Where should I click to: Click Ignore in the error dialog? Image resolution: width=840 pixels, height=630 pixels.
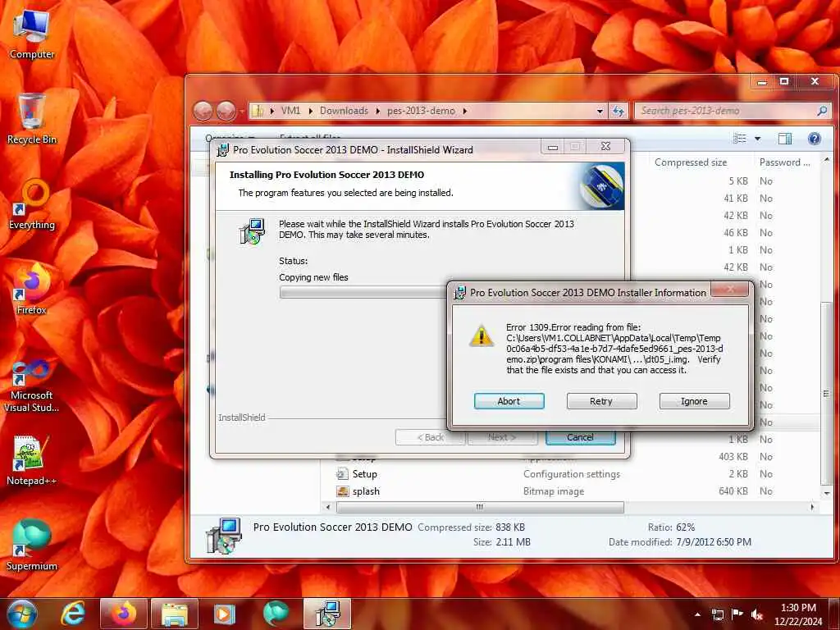click(694, 401)
